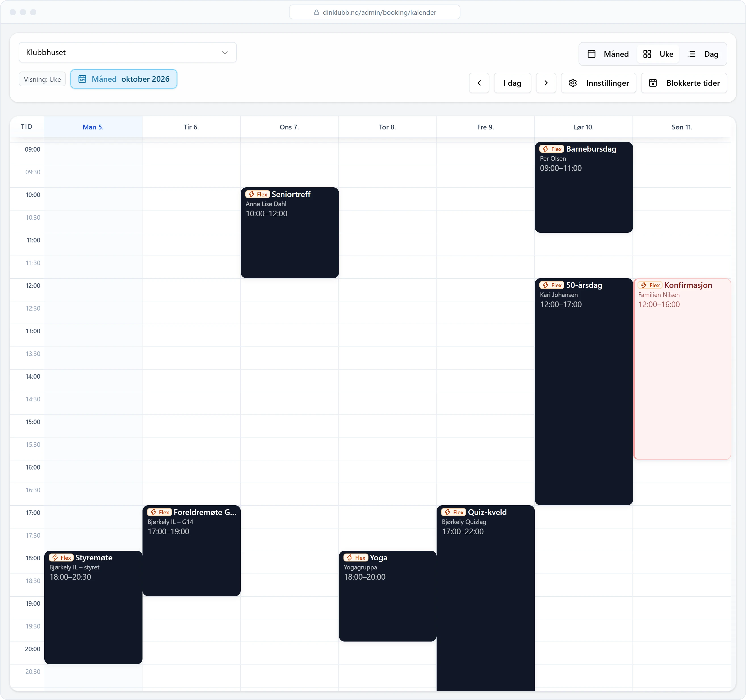Click Familien Nilsen name text
Screen dimensions: 746x700
pyautogui.click(x=659, y=295)
